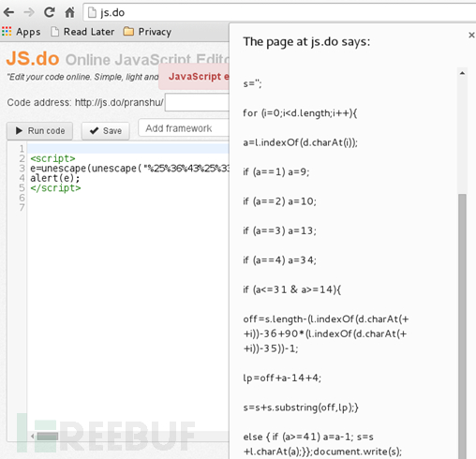Click the alert(e); code line
Viewport: 476px width, 459px height.
click(55, 178)
